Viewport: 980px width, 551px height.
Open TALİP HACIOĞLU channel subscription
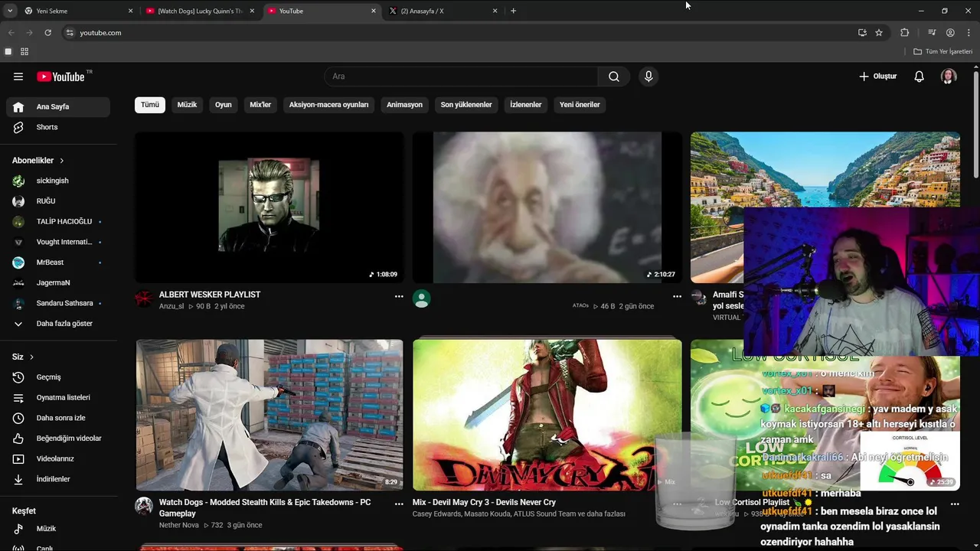pyautogui.click(x=58, y=221)
